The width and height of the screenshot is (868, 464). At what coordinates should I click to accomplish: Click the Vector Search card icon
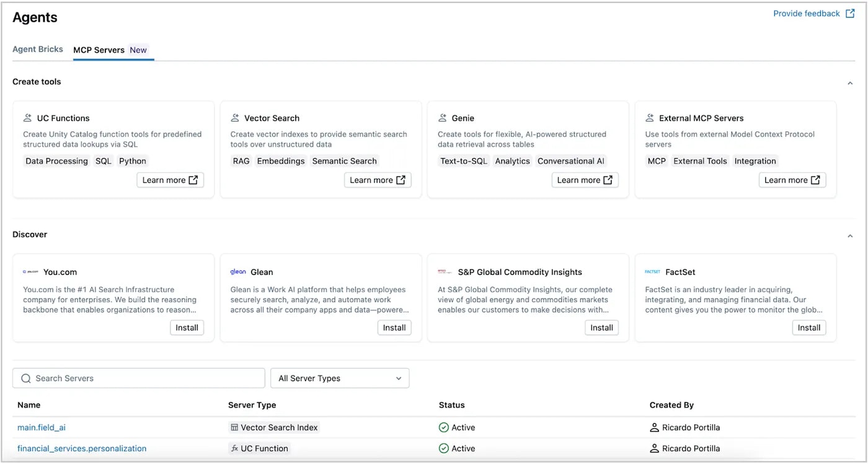235,118
